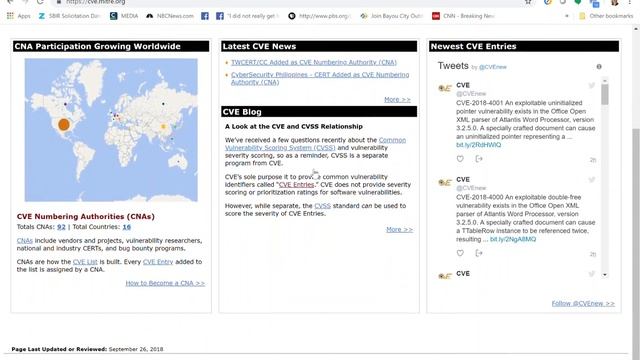Open the SBIR Solicitation bookmark
Screen dimensions: 640x360
pos(70,16)
